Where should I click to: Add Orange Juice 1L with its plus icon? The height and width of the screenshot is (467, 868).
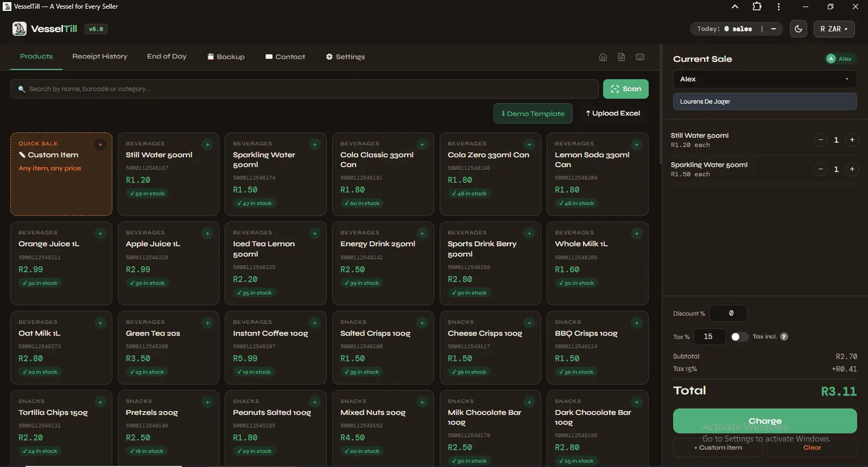[x=100, y=233]
